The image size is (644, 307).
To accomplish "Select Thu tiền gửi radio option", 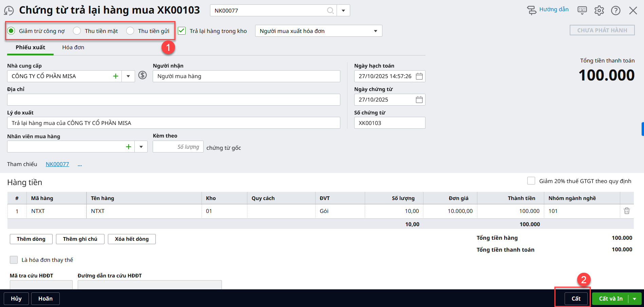I will (x=130, y=31).
